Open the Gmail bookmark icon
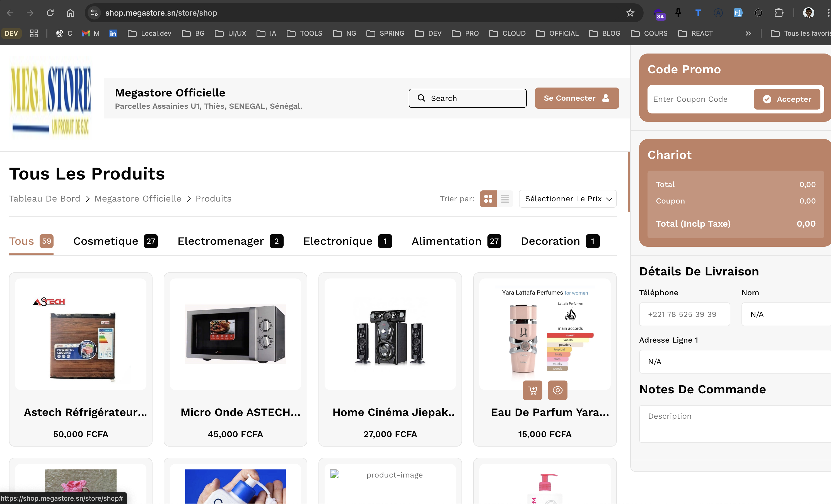The height and width of the screenshot is (504, 831). point(86,33)
